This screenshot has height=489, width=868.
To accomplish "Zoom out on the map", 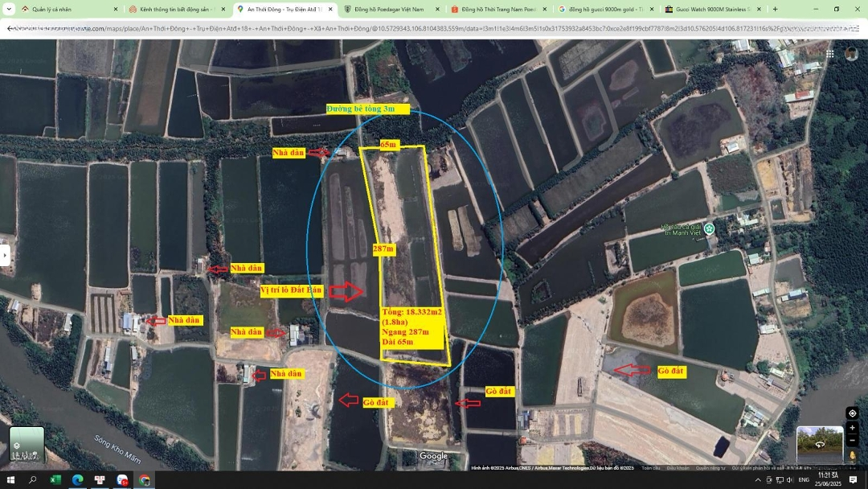I will point(853,440).
